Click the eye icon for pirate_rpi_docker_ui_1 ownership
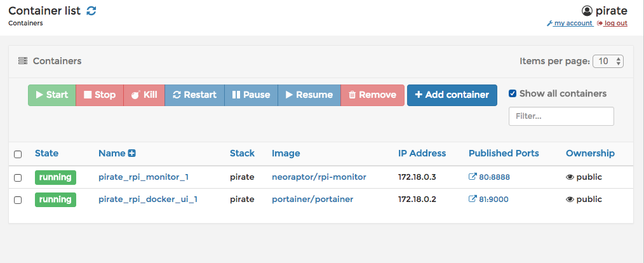Viewport: 644px width, 263px height. pyautogui.click(x=570, y=199)
